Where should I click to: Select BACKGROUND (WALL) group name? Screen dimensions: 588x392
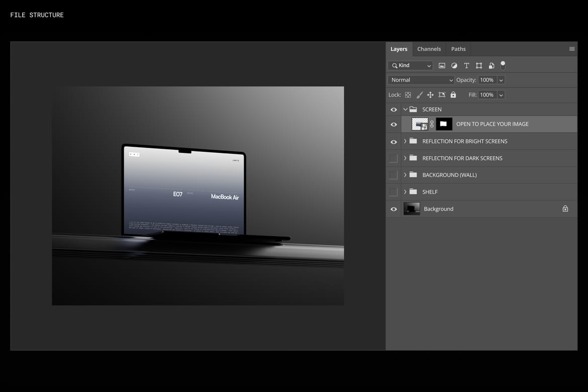[450, 175]
